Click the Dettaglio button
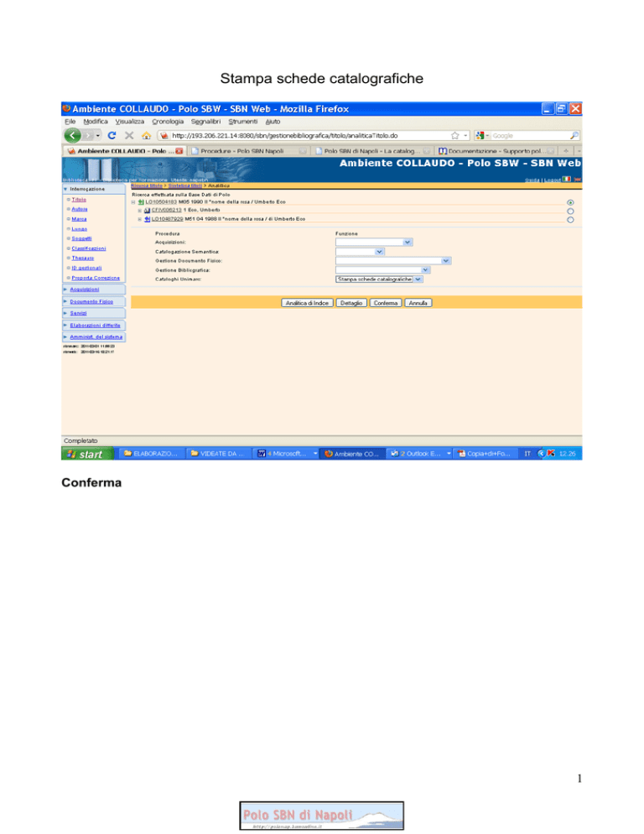 (351, 303)
